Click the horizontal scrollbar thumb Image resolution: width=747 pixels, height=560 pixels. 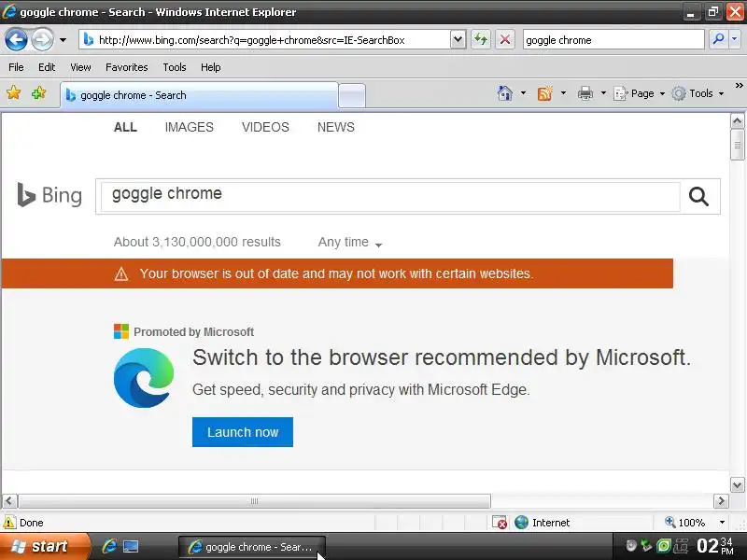click(x=254, y=501)
